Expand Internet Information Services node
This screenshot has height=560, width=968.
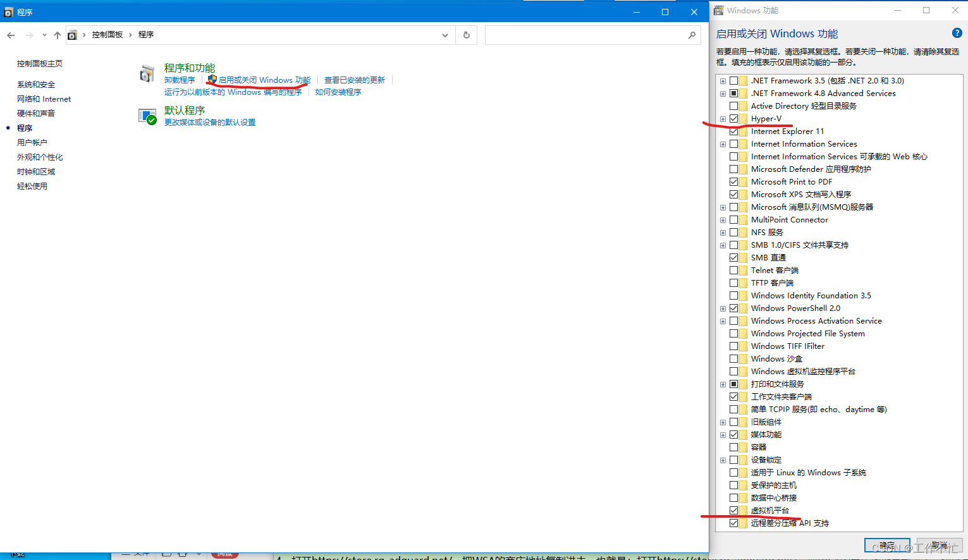pos(723,144)
